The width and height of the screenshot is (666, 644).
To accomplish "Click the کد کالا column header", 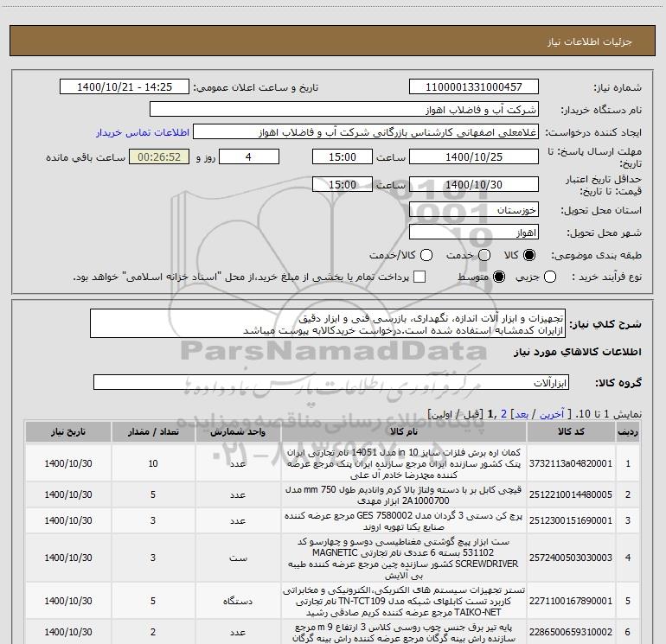I will 571,431.
